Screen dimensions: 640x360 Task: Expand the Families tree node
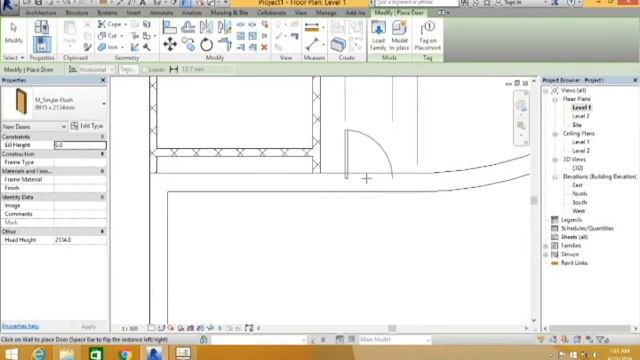point(546,246)
